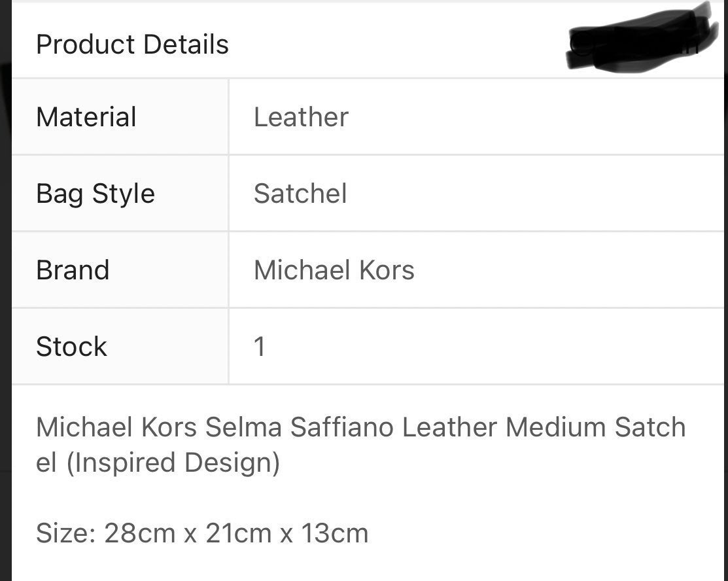This screenshot has width=728, height=581.
Task: Select the Brand row label
Action: point(73,270)
